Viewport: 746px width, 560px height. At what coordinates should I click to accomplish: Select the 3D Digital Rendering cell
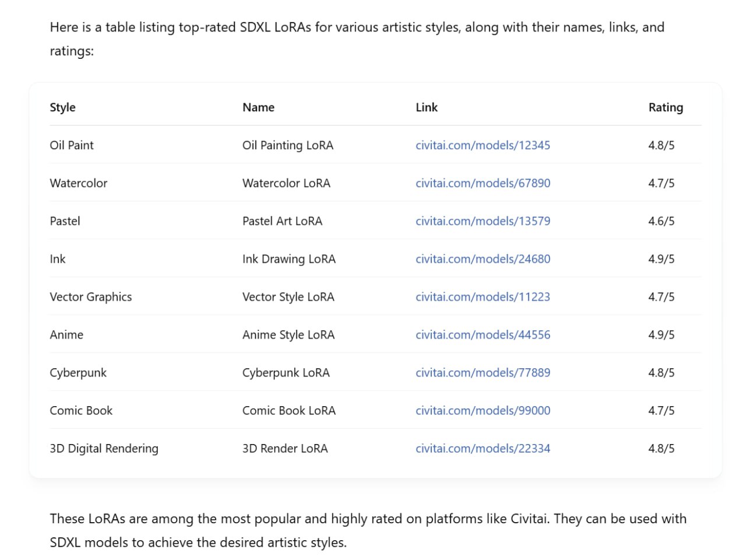(x=104, y=448)
